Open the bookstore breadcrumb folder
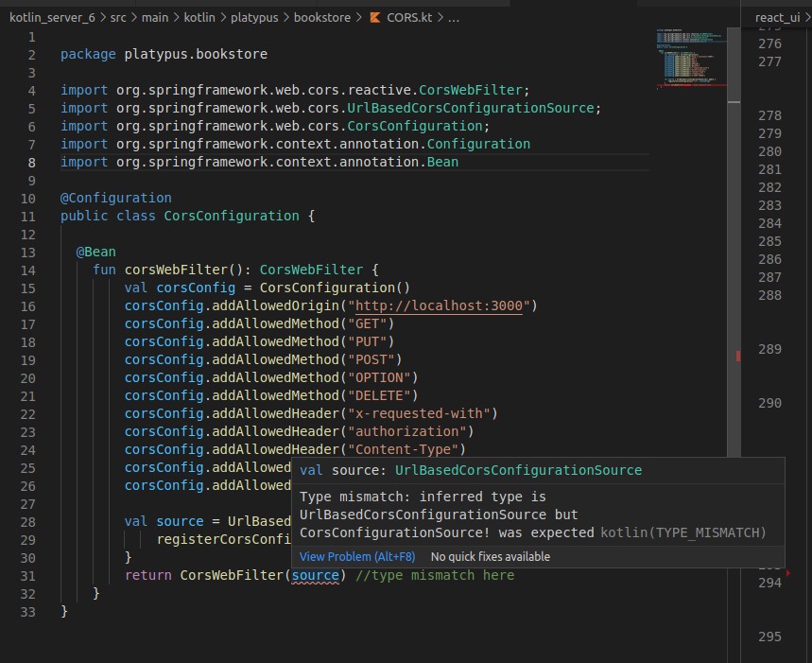Image resolution: width=812 pixels, height=663 pixels. [x=322, y=18]
